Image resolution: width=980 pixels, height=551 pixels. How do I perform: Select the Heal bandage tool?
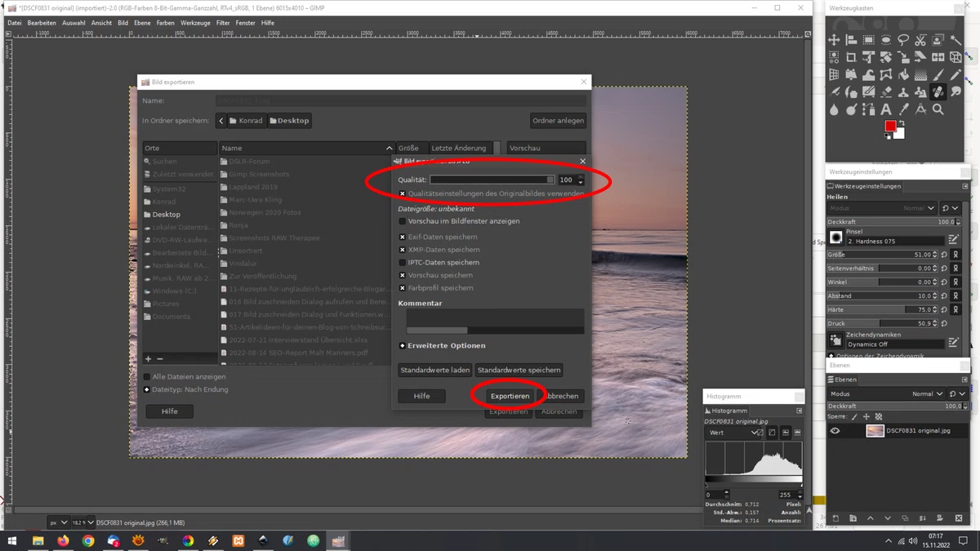[x=938, y=92]
